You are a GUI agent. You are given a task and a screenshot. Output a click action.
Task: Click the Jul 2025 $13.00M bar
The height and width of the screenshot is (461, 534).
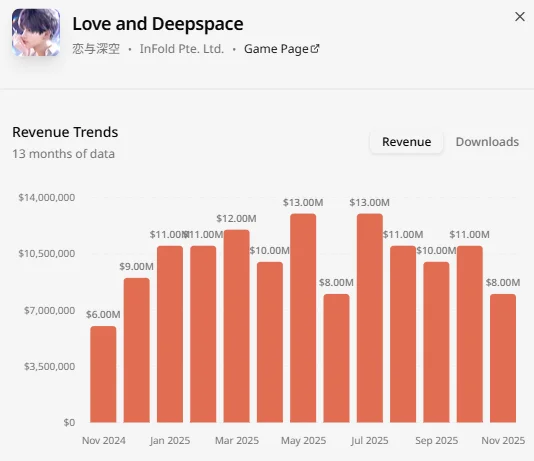pos(370,318)
